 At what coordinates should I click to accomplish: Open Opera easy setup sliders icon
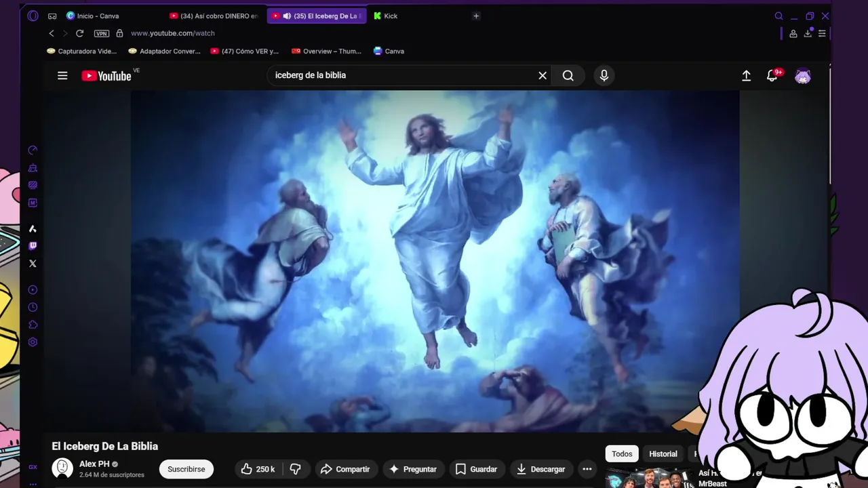tap(822, 33)
